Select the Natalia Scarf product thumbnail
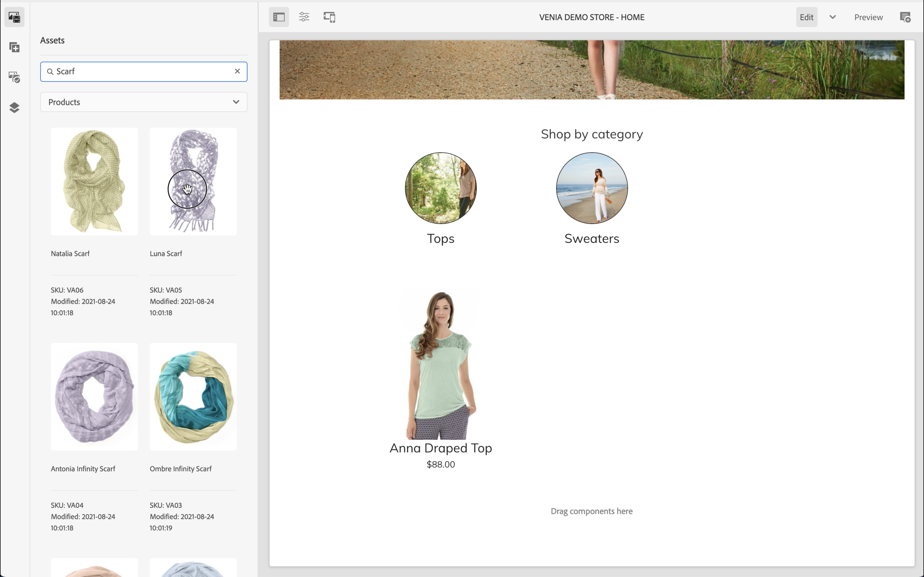924x577 pixels. (94, 181)
